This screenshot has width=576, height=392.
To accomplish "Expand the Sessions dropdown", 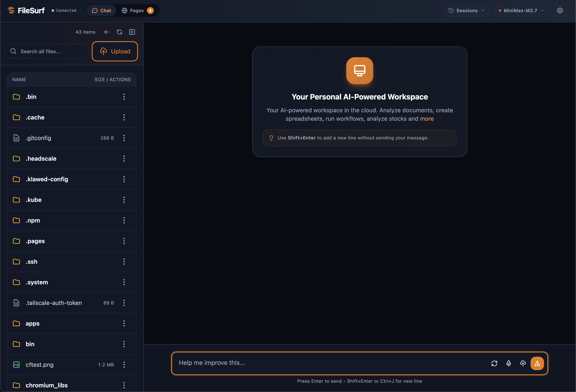I will tap(466, 10).
